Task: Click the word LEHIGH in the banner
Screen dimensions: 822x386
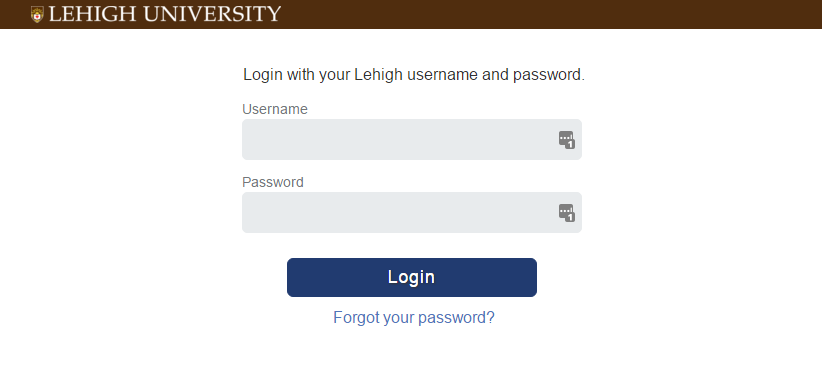Action: 92,14
